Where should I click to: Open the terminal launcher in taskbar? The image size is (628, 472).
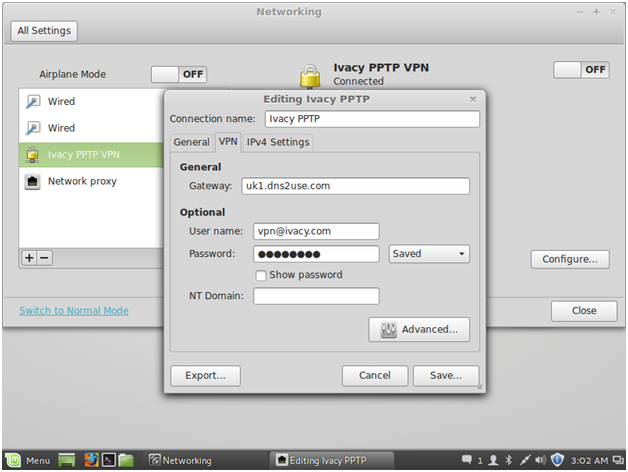[109, 460]
